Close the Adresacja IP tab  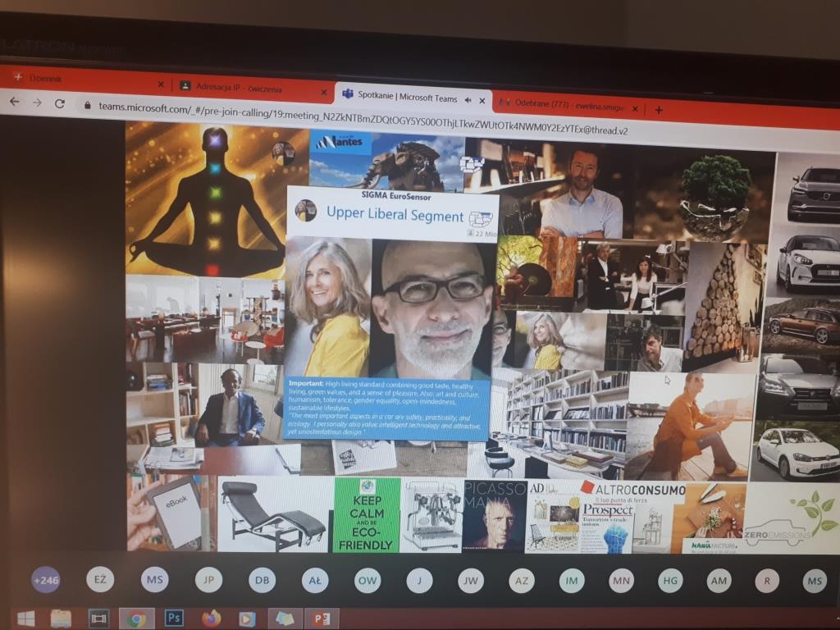pyautogui.click(x=323, y=93)
